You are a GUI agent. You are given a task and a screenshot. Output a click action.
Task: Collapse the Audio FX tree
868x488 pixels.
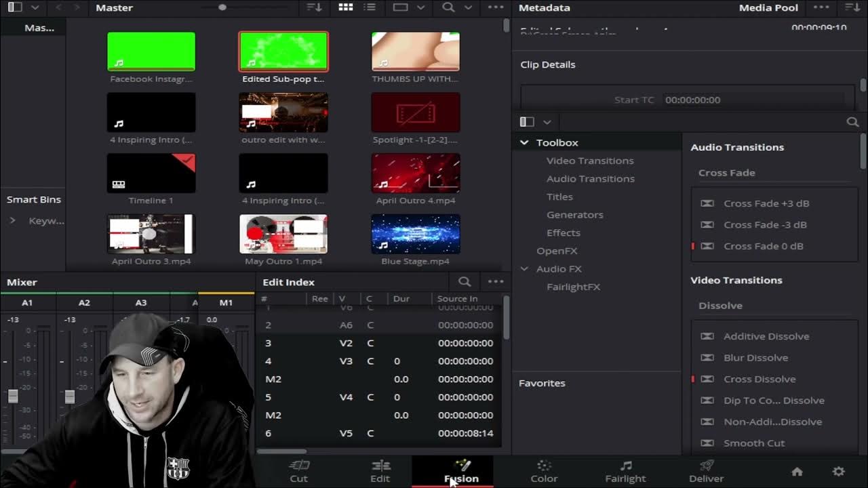click(x=524, y=268)
